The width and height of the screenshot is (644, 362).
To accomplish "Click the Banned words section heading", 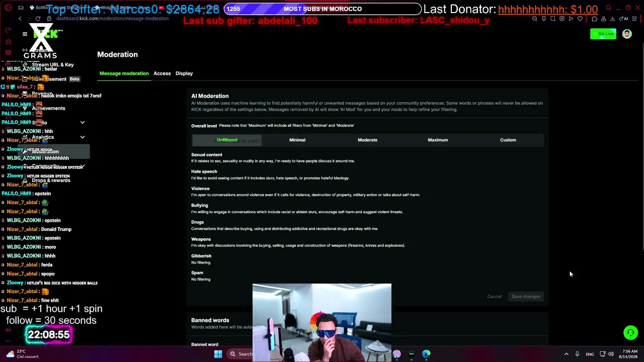I will [210, 320].
